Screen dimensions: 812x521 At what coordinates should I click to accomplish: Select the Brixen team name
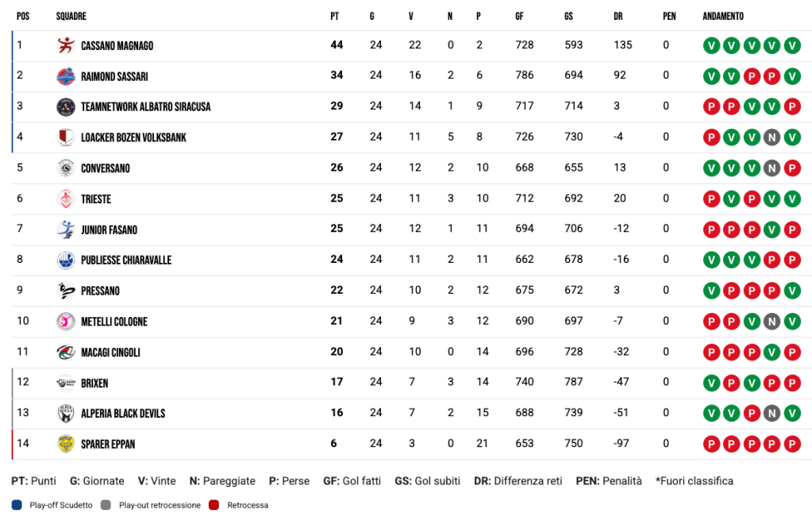[94, 383]
